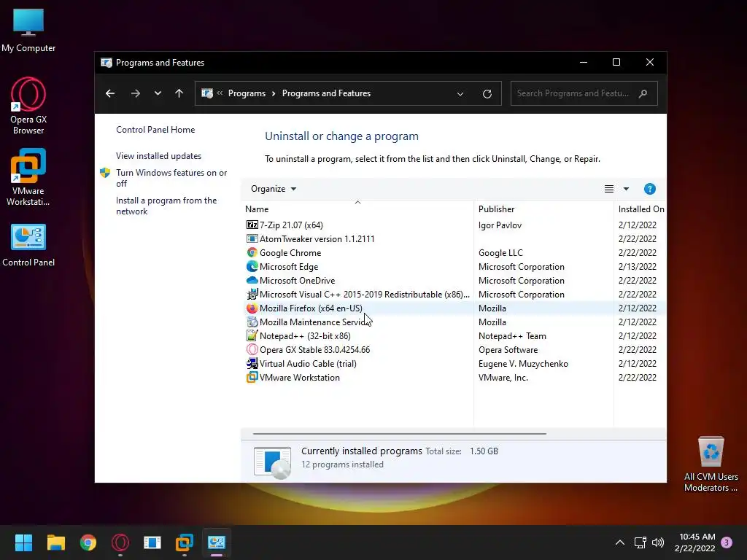Click the Mozilla Maintenance Service icon
Viewport: 747px width, 560px height.
[x=252, y=322]
